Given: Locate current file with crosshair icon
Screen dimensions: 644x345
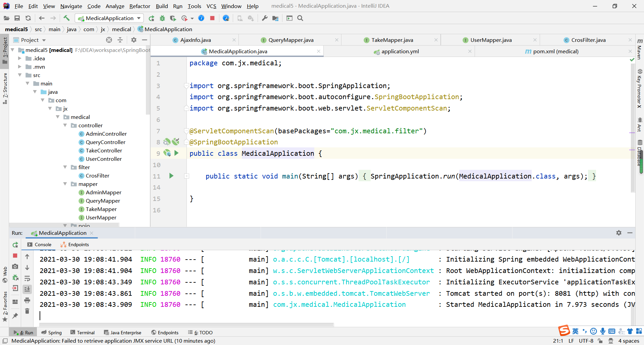Looking at the screenshot, I should 109,40.
